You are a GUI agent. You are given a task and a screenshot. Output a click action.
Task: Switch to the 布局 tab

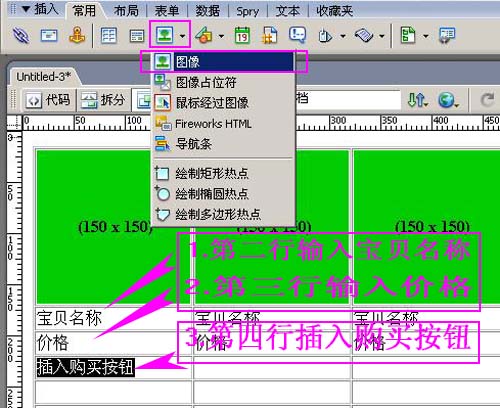click(126, 11)
